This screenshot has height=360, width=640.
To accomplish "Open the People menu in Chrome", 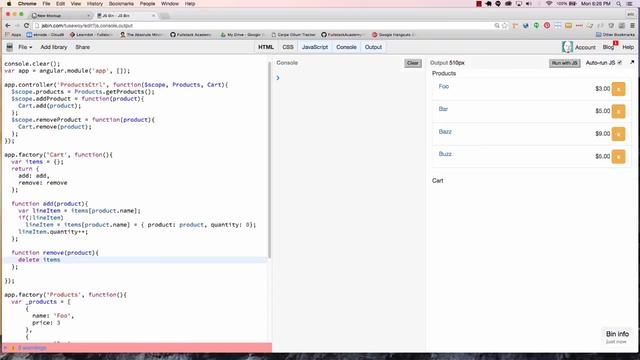I will click(147, 4).
